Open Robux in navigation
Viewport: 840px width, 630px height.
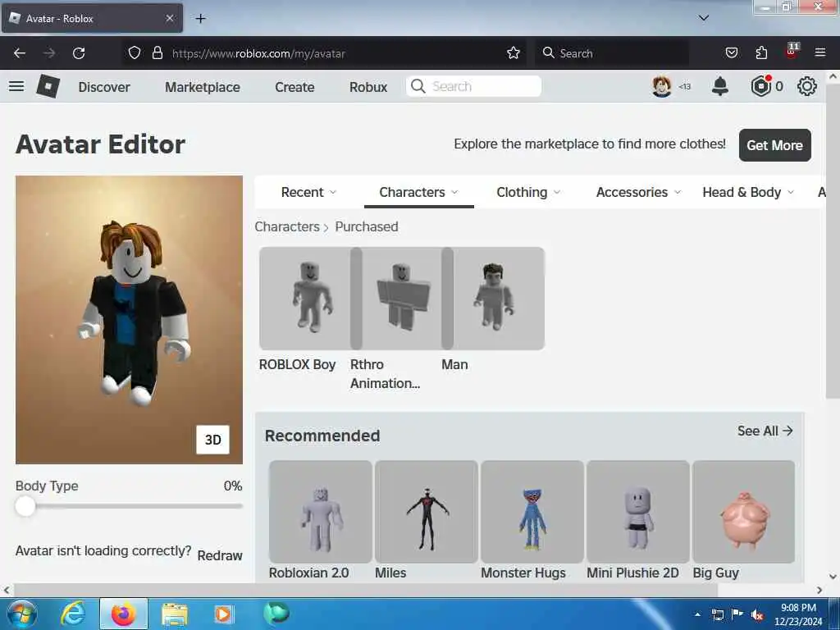[x=368, y=87]
